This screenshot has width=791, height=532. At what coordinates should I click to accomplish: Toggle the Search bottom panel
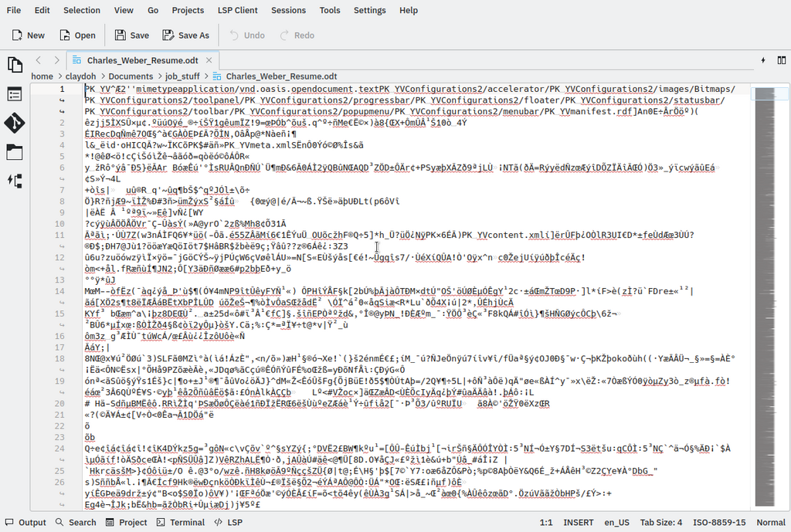pyautogui.click(x=75, y=523)
